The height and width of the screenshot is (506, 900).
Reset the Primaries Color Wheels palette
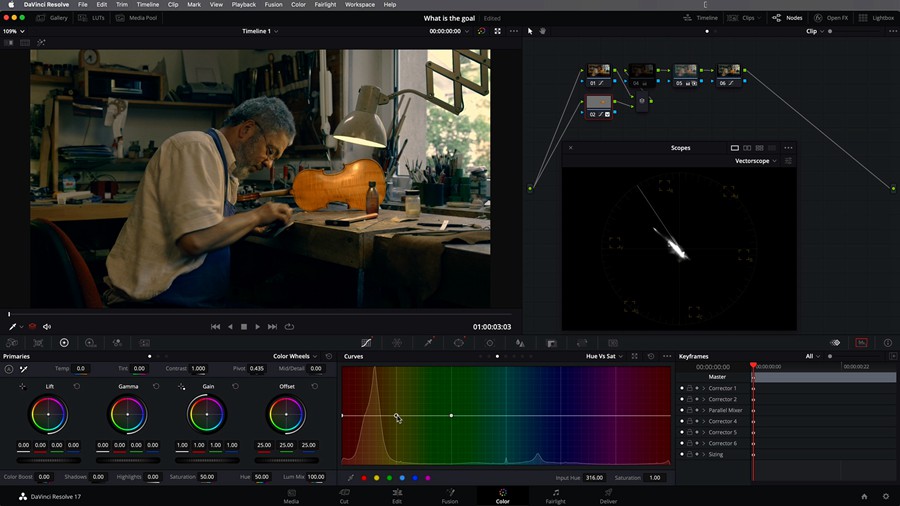[329, 356]
